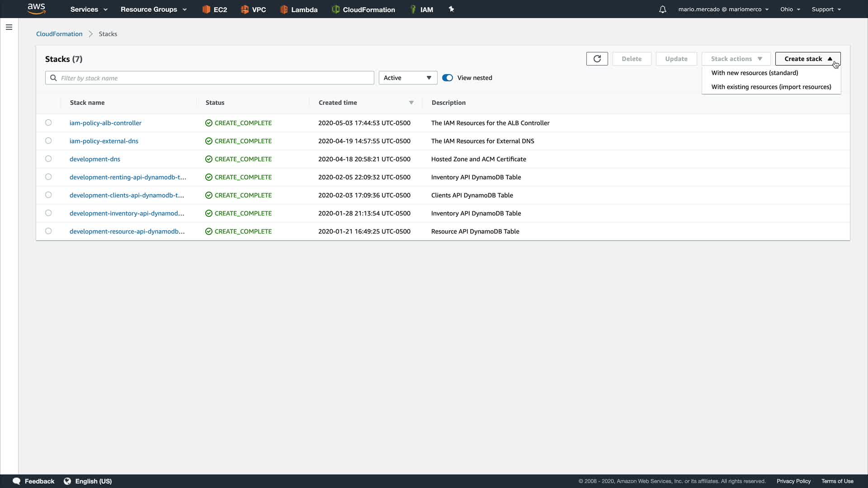This screenshot has height=488, width=868.
Task: Open the notifications bell
Action: tap(662, 9)
